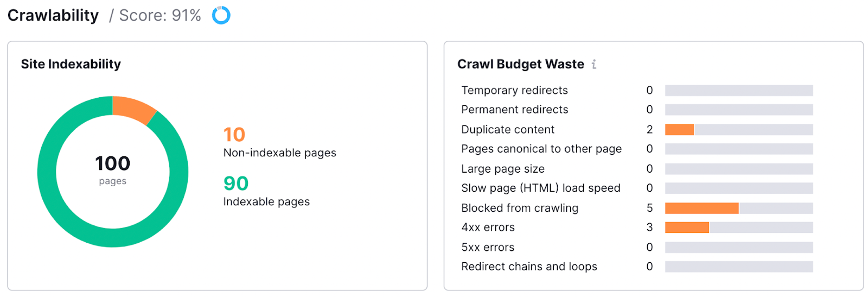Select the Permanent redirects row label
Viewport: 868px width, 297px height.
tap(514, 110)
